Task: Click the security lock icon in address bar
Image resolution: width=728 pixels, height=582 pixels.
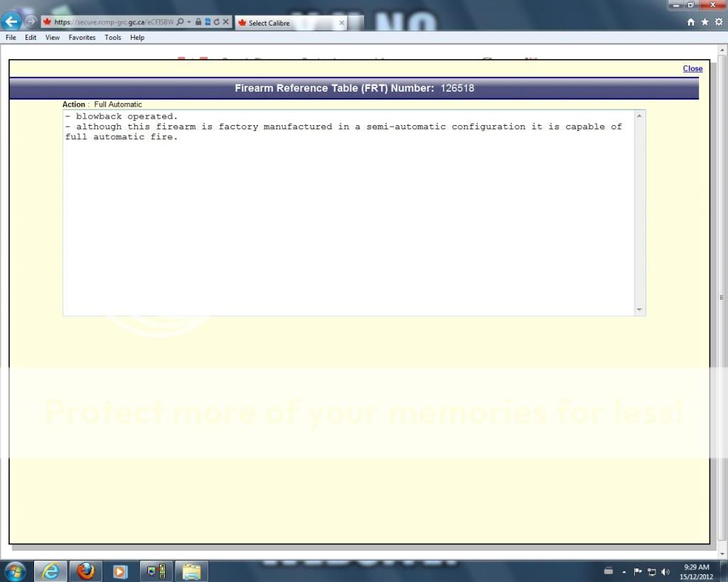Action: pyautogui.click(x=198, y=22)
